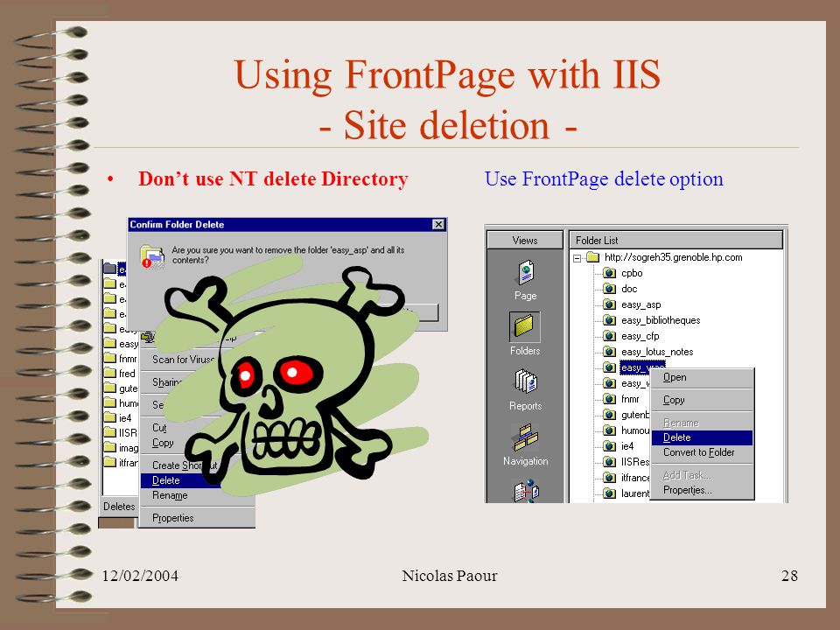Viewport: 840px width, 630px height.
Task: Select the Page view icon in Views bar
Action: [x=526, y=273]
